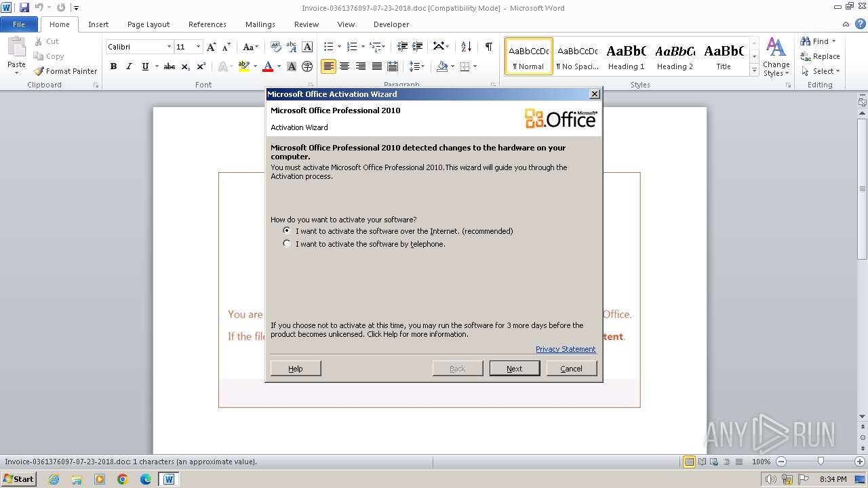Open Select dropdown in Editing
This screenshot has height=488, width=868.
(821, 71)
